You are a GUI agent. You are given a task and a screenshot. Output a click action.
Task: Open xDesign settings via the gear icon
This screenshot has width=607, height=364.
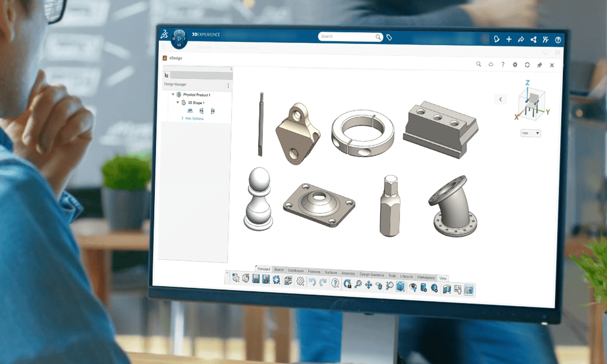515,65
